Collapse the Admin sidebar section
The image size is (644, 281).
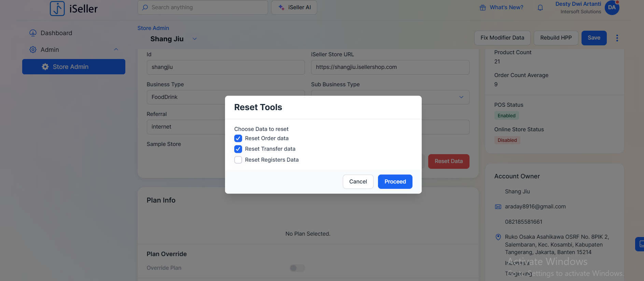(116, 50)
